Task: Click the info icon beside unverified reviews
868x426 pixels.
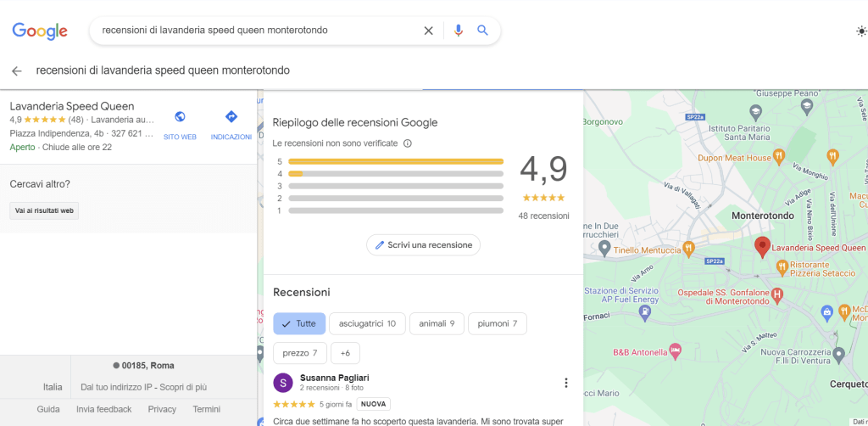Action: 408,143
